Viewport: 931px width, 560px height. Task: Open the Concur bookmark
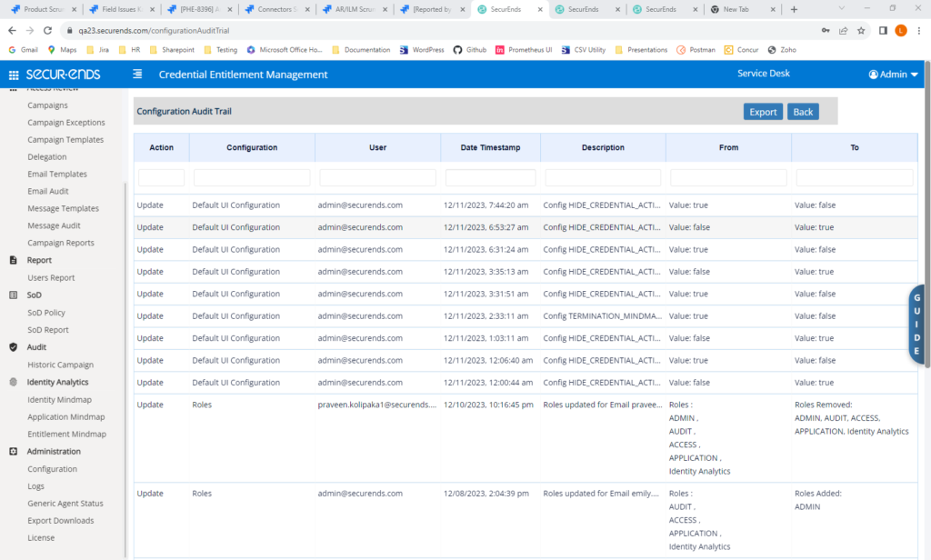pos(742,50)
